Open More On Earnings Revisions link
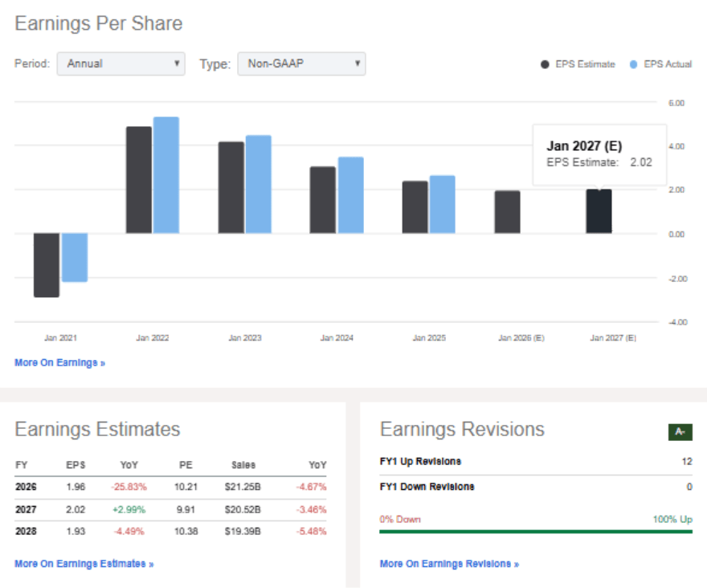This screenshot has height=588, width=707. click(446, 563)
